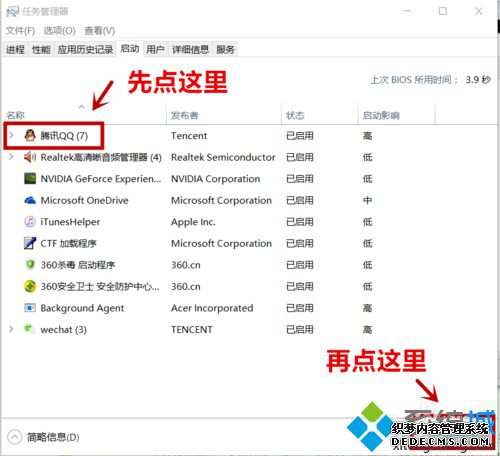The image size is (500, 456).
Task: Click publisher Tencent in the QQ row
Action: pyautogui.click(x=189, y=136)
